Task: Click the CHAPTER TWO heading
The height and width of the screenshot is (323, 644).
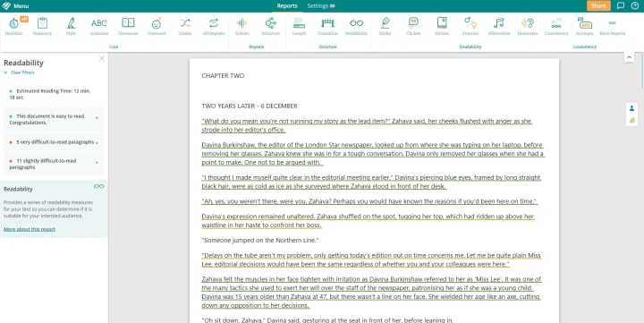Action: pyautogui.click(x=223, y=76)
